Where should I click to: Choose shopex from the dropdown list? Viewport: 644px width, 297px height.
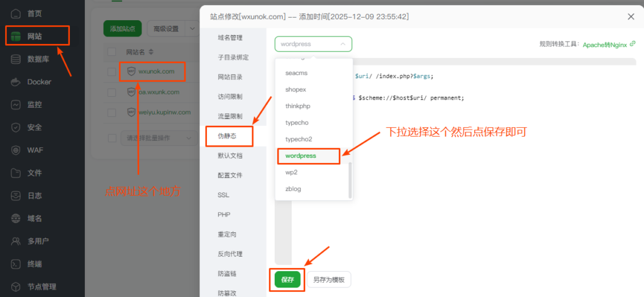(314, 89)
